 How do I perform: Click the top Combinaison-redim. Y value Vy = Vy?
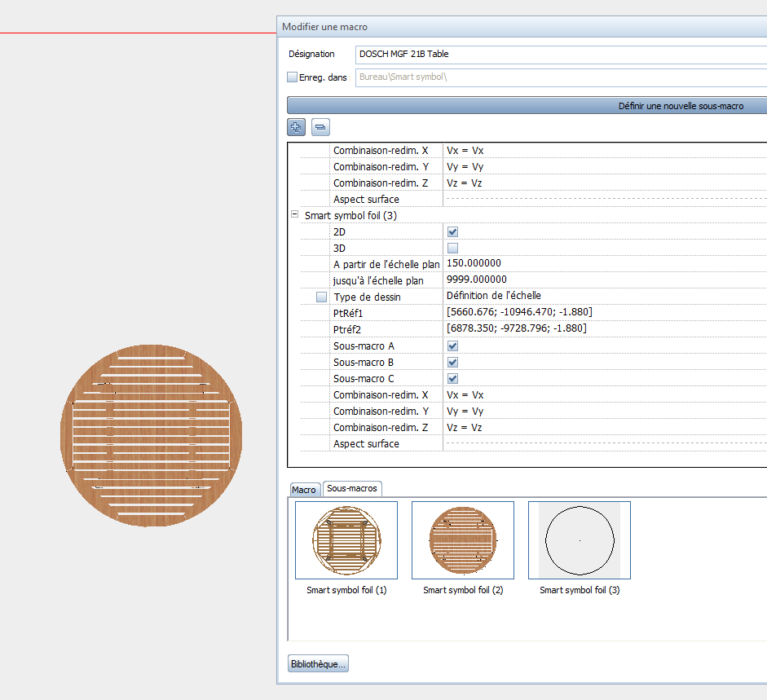(x=465, y=167)
